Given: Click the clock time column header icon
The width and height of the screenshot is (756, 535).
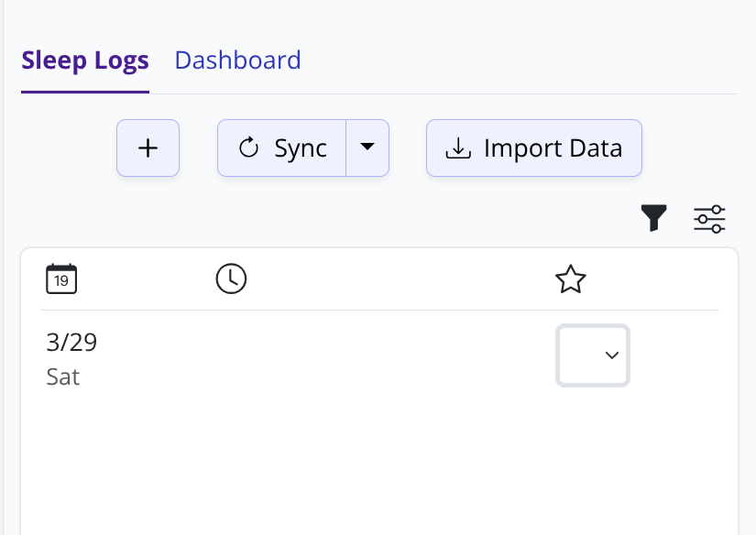Looking at the screenshot, I should click(x=231, y=278).
